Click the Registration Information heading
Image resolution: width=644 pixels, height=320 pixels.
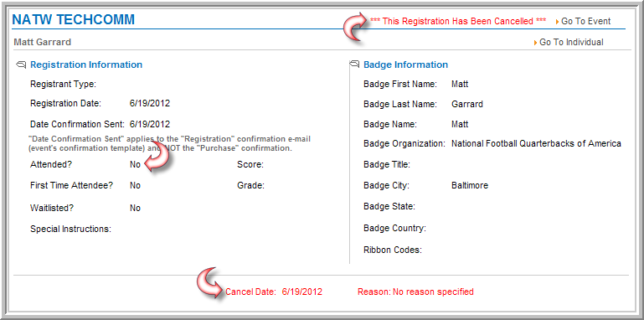click(x=86, y=65)
